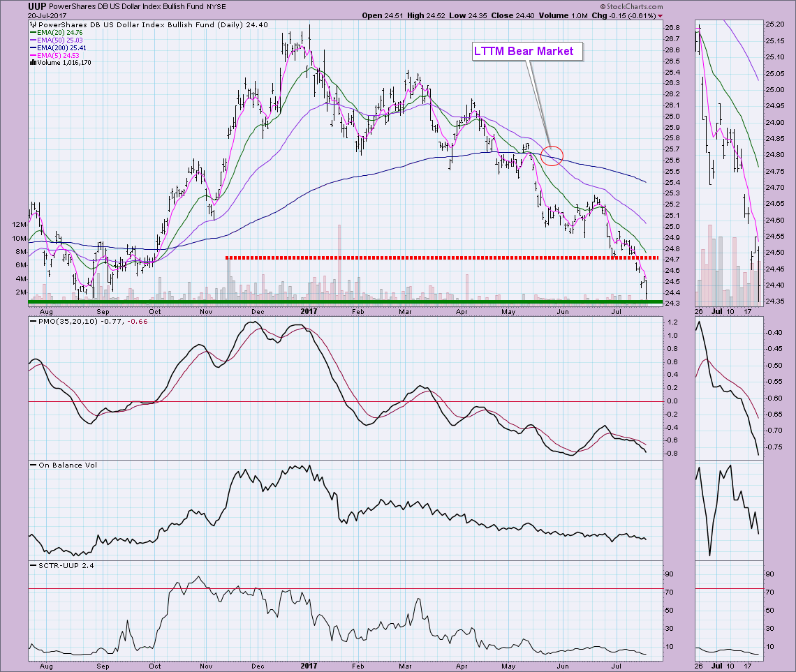Click the price bars icon before fund name
The image size is (796, 672).
pyautogui.click(x=32, y=24)
